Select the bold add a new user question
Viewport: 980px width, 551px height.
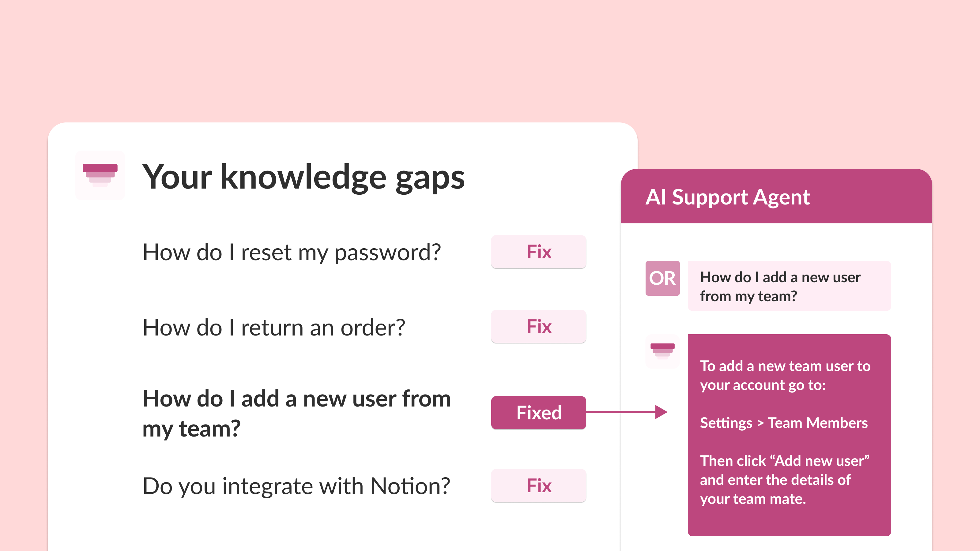[x=296, y=413]
